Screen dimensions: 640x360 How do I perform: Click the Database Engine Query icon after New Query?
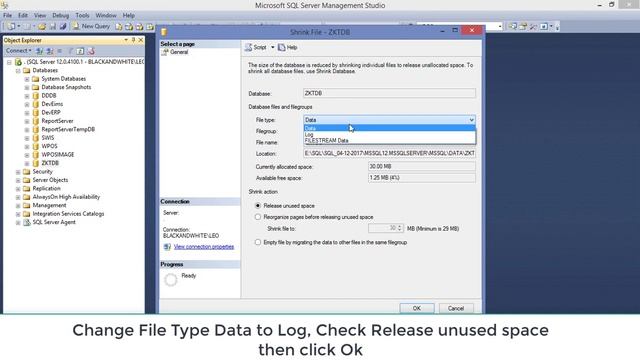(x=119, y=27)
